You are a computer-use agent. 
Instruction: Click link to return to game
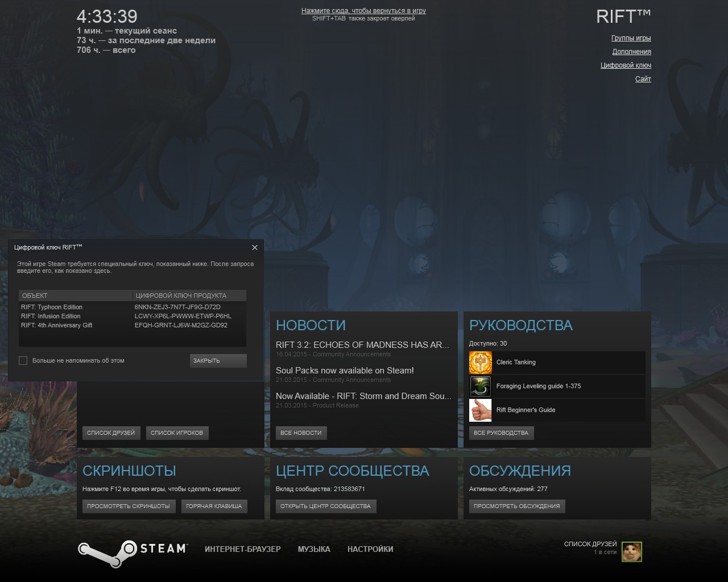tap(363, 11)
